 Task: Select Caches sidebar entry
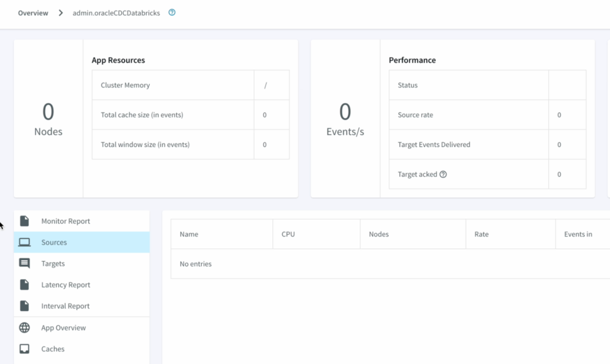53,349
